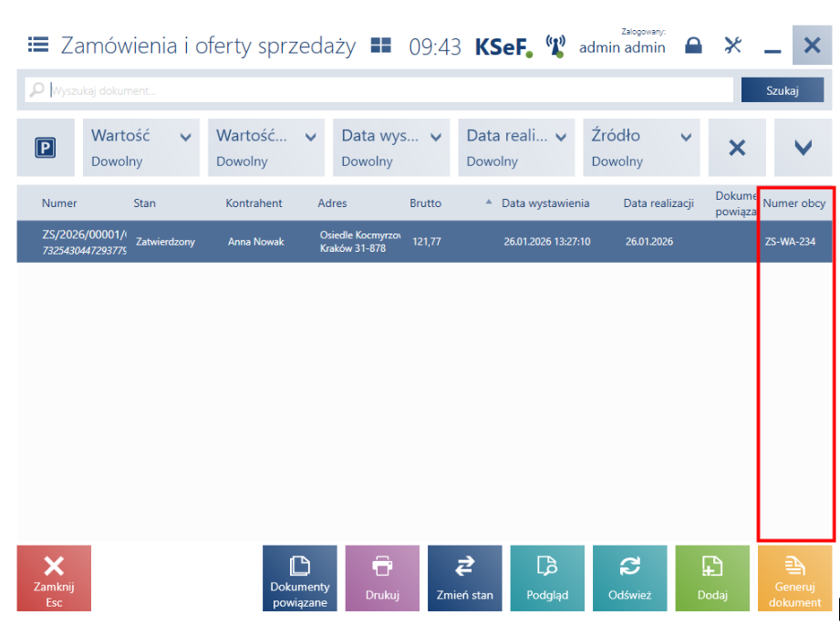Viewport: 840px width, 624px height.
Task: Click the Zamknij Esc button
Action: click(54, 578)
